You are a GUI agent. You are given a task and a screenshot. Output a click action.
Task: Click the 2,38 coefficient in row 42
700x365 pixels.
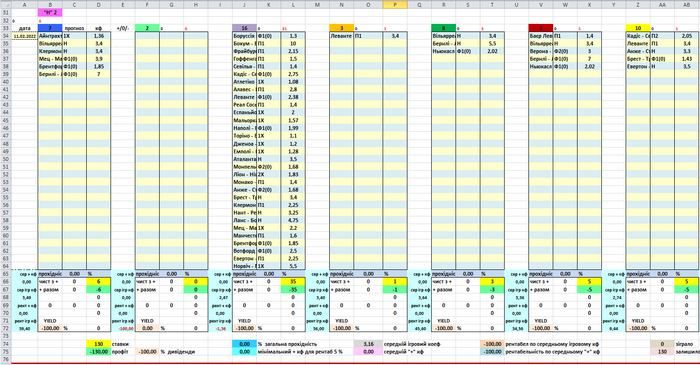293,97
